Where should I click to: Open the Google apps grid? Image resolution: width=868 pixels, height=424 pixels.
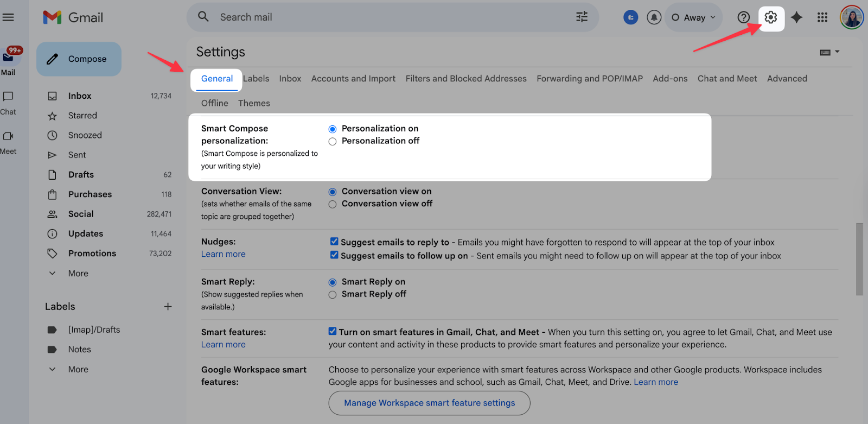822,17
